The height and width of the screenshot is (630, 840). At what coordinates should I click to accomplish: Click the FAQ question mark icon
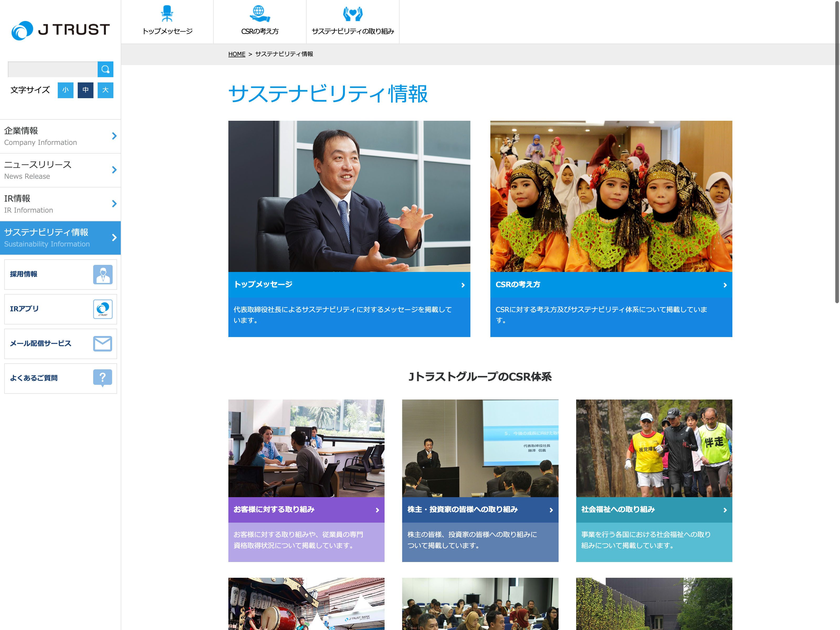click(x=103, y=378)
